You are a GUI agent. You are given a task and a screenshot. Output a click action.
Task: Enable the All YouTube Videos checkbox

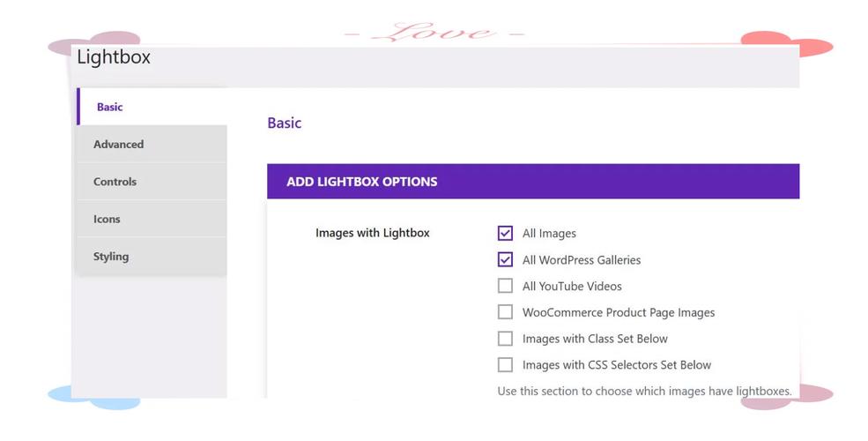[505, 286]
